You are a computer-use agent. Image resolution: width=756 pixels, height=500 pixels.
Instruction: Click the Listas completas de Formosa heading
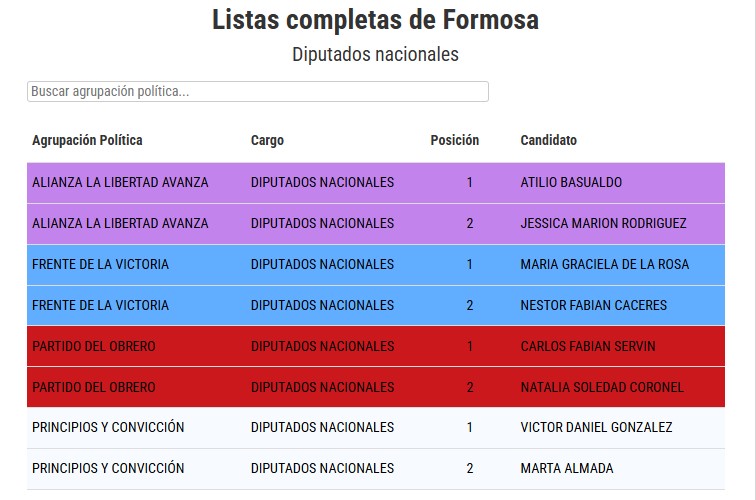(x=376, y=20)
